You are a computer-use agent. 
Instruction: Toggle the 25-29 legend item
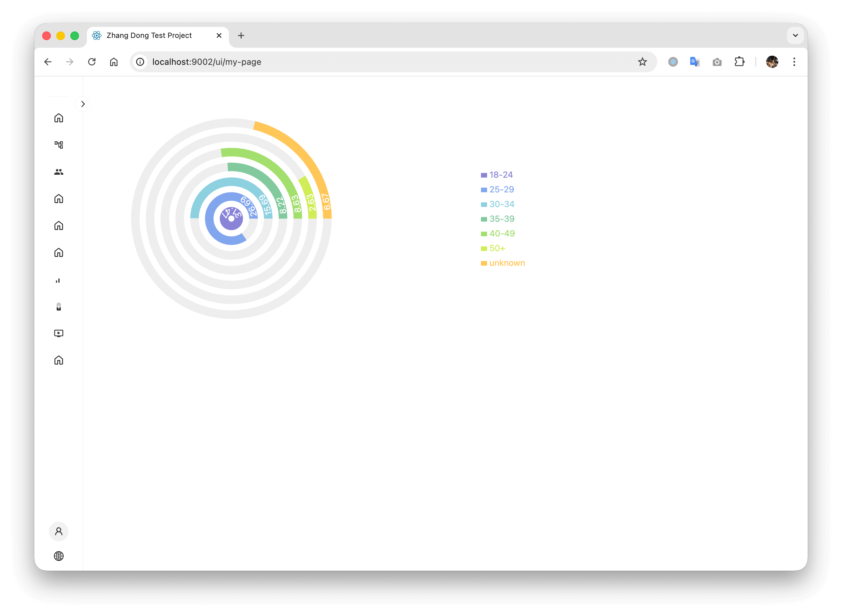coord(497,189)
